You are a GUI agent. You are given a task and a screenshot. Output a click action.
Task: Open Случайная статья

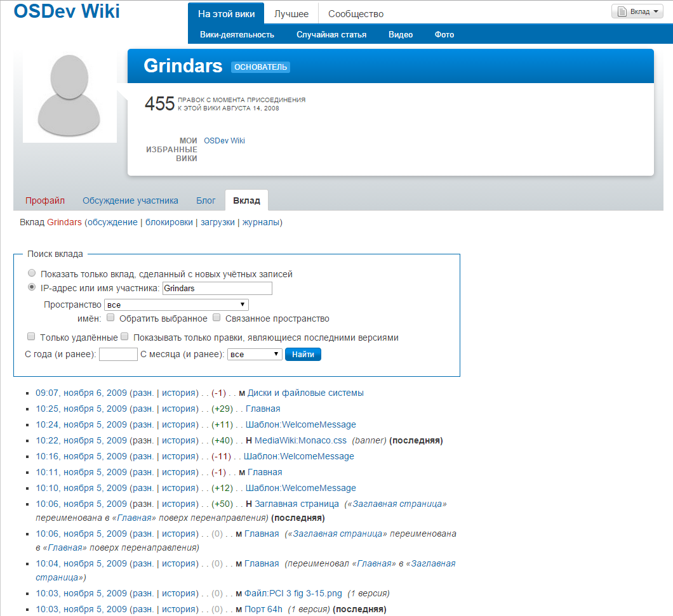tap(331, 34)
